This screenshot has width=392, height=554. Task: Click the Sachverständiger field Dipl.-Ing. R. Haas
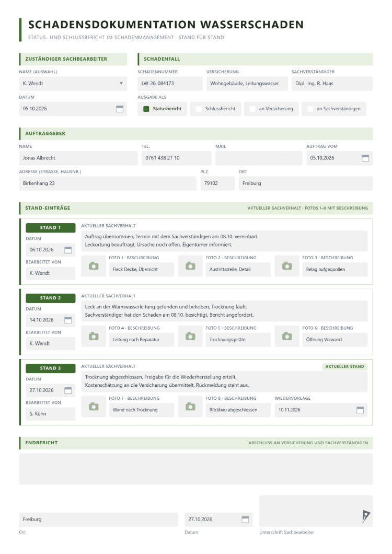click(x=332, y=84)
